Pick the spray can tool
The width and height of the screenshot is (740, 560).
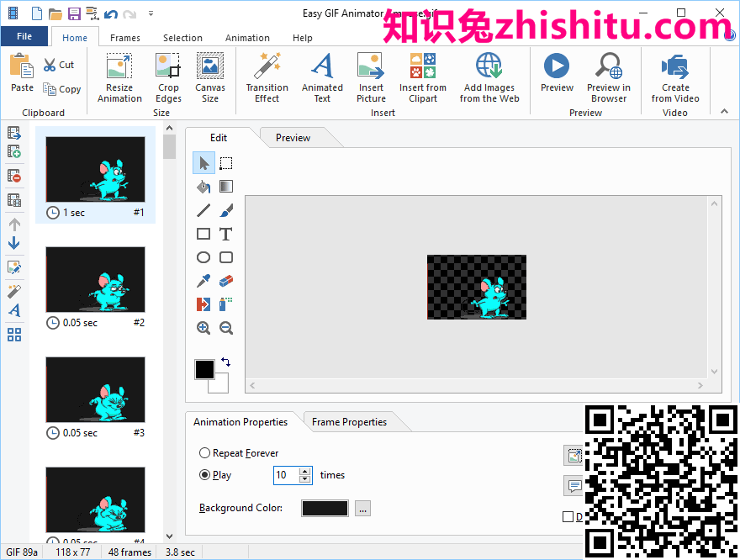pos(226,304)
